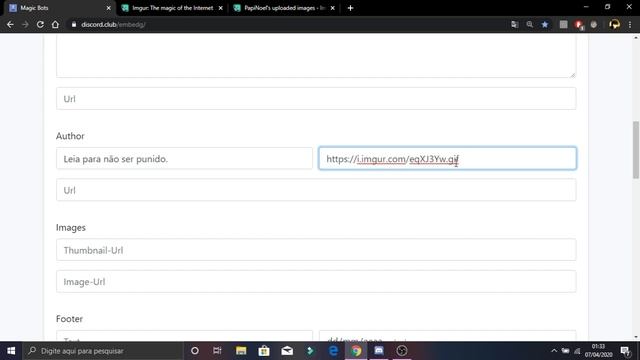
Task: Switch to the Magic Bots tab
Action: pos(57,8)
